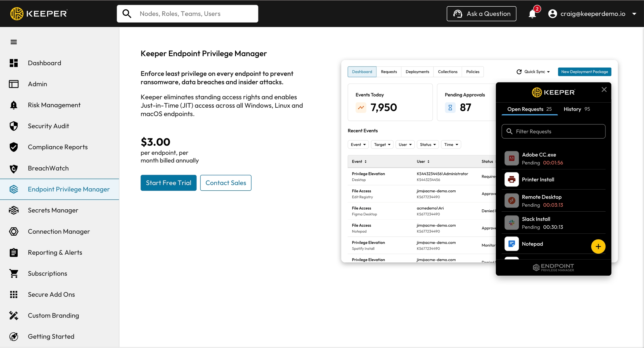Click the Getting Started rocket icon

point(13,336)
